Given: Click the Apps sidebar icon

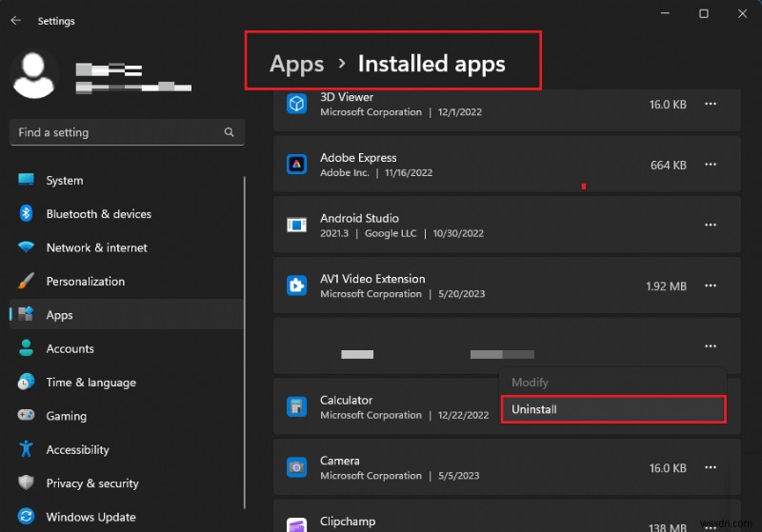Looking at the screenshot, I should 26,315.
